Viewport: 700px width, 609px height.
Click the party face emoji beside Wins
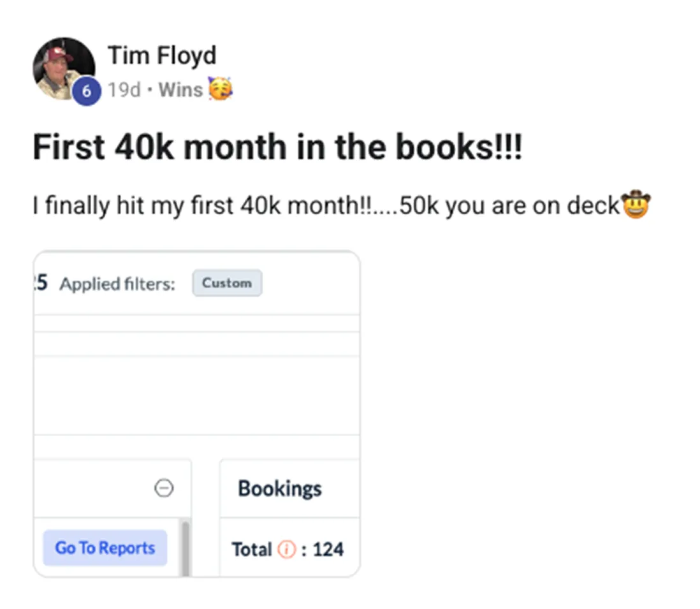(220, 89)
